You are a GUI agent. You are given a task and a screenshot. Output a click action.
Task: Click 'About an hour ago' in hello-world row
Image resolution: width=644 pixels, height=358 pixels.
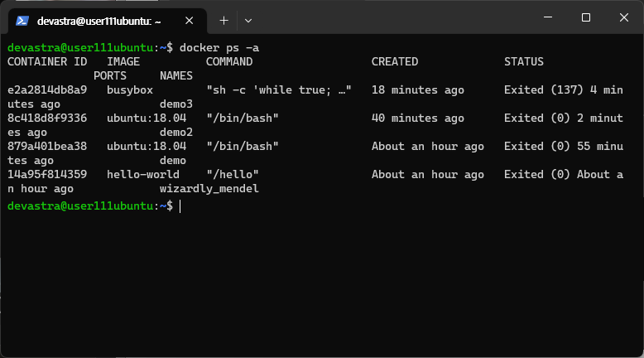pos(428,174)
